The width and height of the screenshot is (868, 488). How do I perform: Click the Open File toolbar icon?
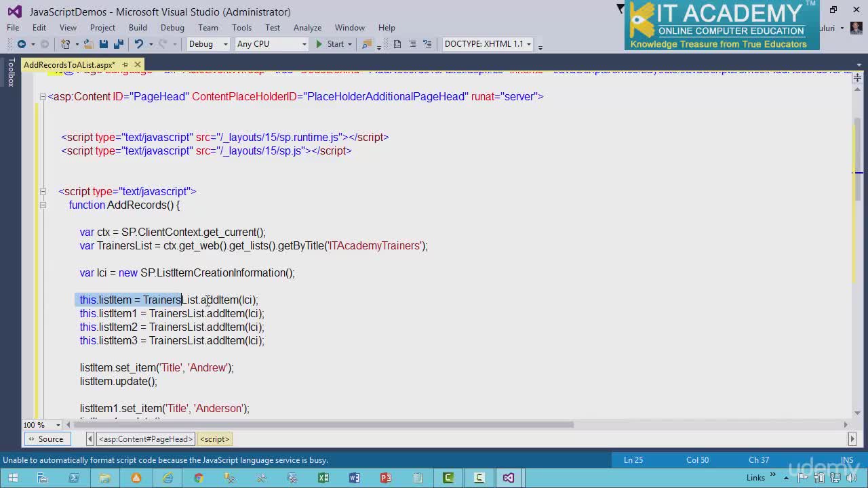pos(88,44)
